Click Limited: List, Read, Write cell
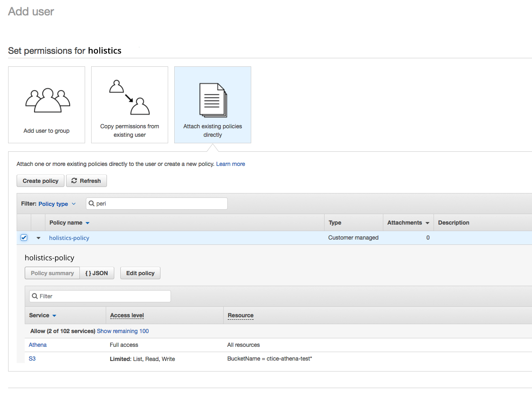This screenshot has width=532, height=414. [x=142, y=359]
